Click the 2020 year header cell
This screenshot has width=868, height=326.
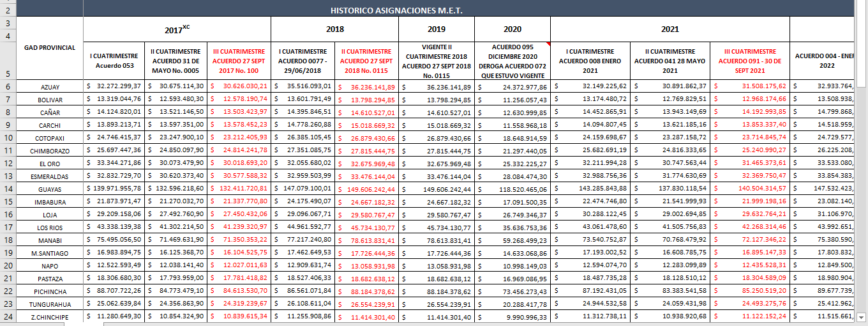coord(513,29)
